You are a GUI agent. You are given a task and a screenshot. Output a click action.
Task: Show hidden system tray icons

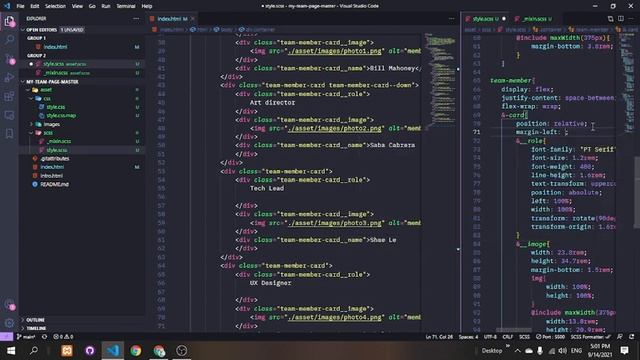click(x=518, y=351)
